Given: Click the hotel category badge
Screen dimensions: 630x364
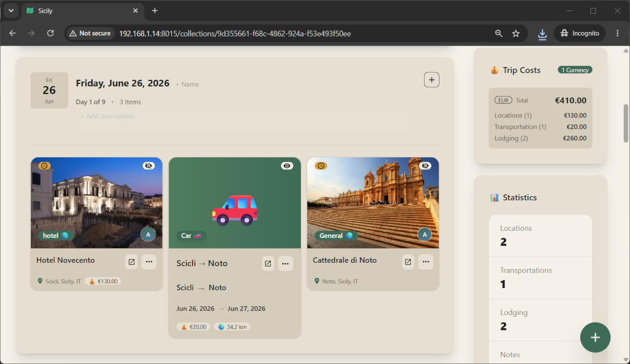Looking at the screenshot, I should pos(56,235).
